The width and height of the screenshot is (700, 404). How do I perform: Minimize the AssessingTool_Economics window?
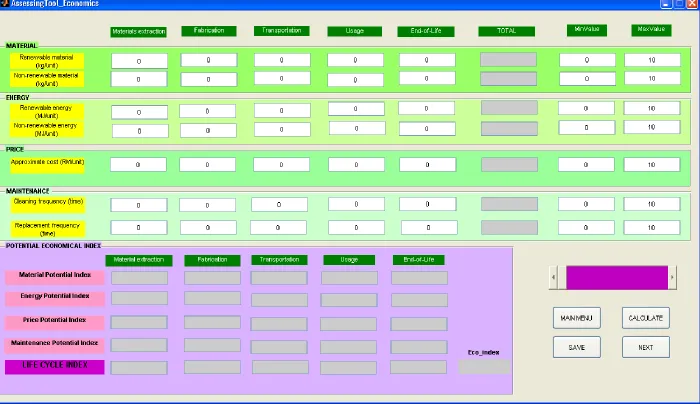click(666, 4)
